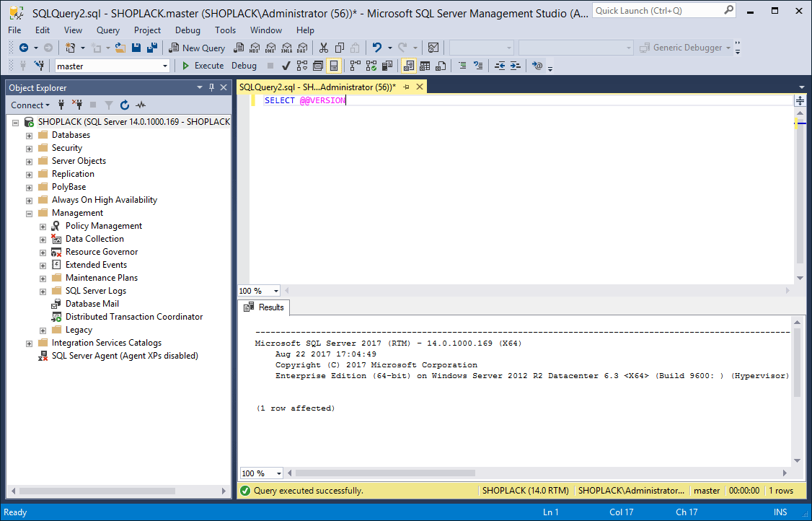Toggle IntelliSense Enabled button
Screen dimensions: 812x521
pos(334,66)
